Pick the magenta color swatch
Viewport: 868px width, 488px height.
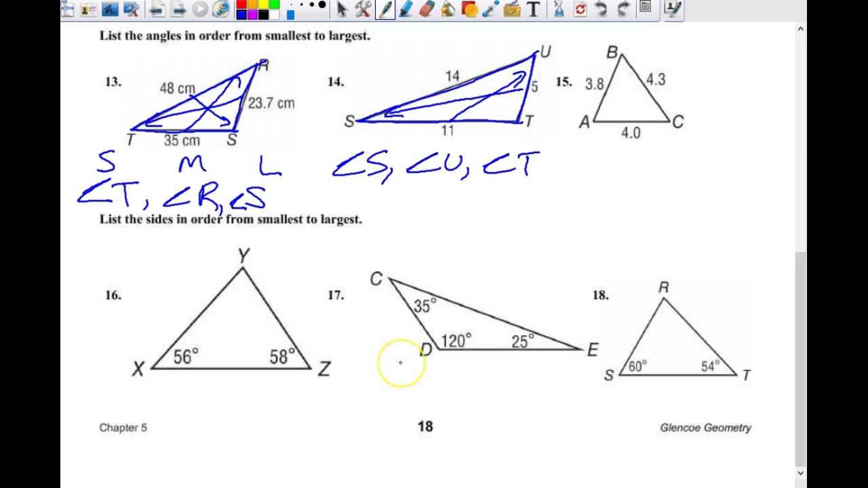252,14
